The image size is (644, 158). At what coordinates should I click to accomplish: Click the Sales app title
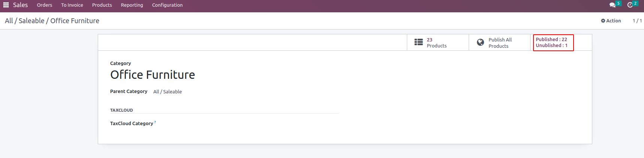(20, 5)
